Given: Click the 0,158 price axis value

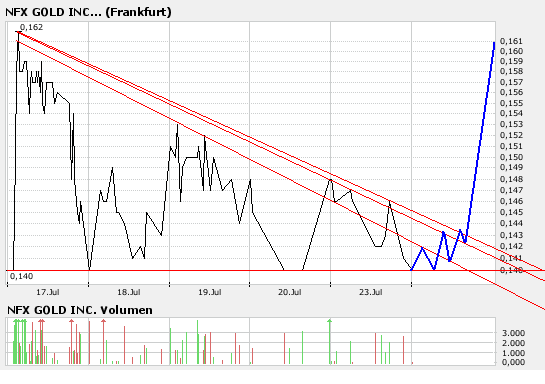Looking at the screenshot, I should pos(511,71).
